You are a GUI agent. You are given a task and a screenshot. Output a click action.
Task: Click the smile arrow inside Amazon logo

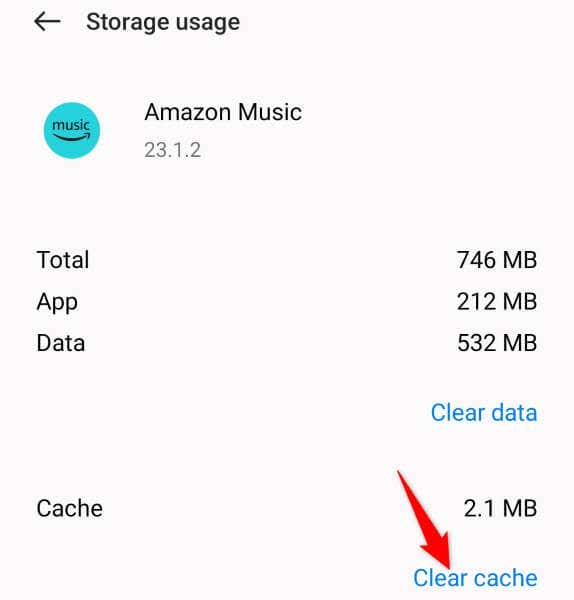coord(72,137)
